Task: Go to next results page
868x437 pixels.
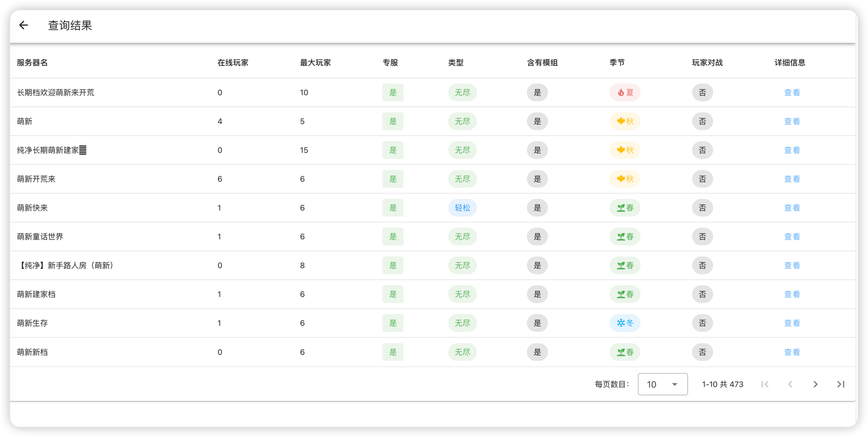Action: point(815,384)
